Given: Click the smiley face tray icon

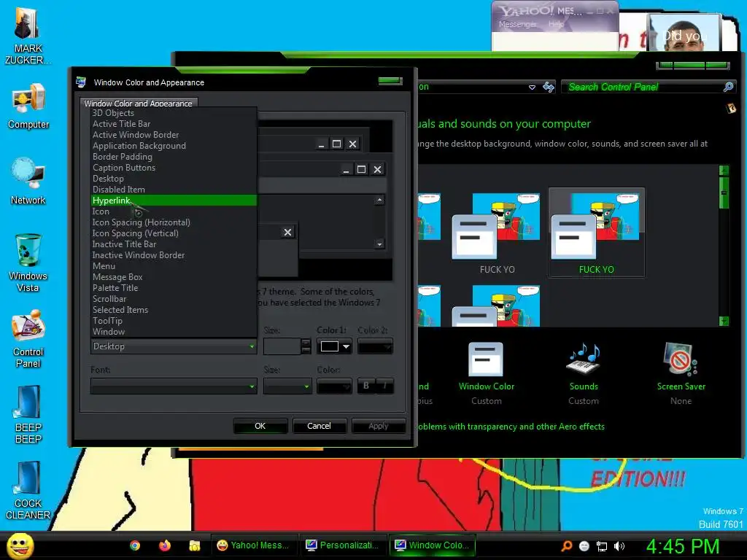Looking at the screenshot, I should [x=584, y=546].
